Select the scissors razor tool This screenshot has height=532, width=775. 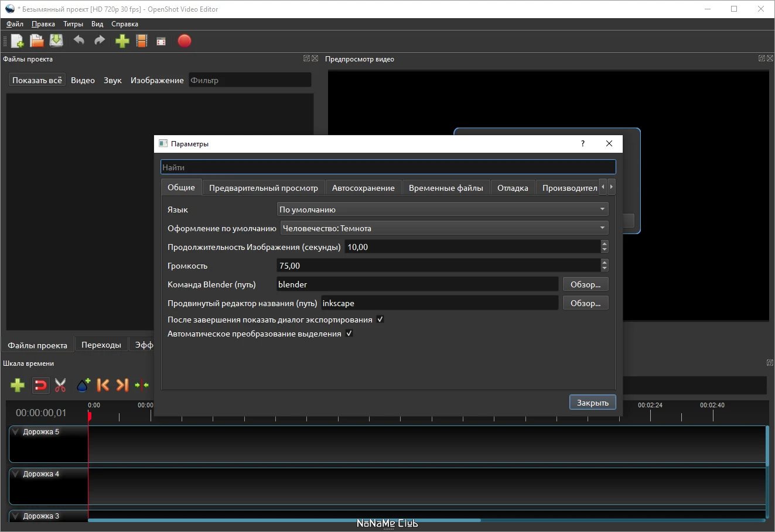pos(60,385)
